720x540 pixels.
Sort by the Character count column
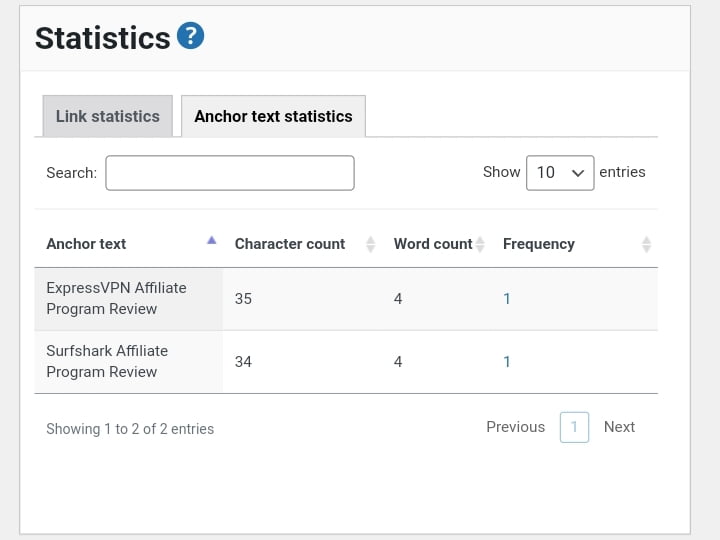[303, 244]
